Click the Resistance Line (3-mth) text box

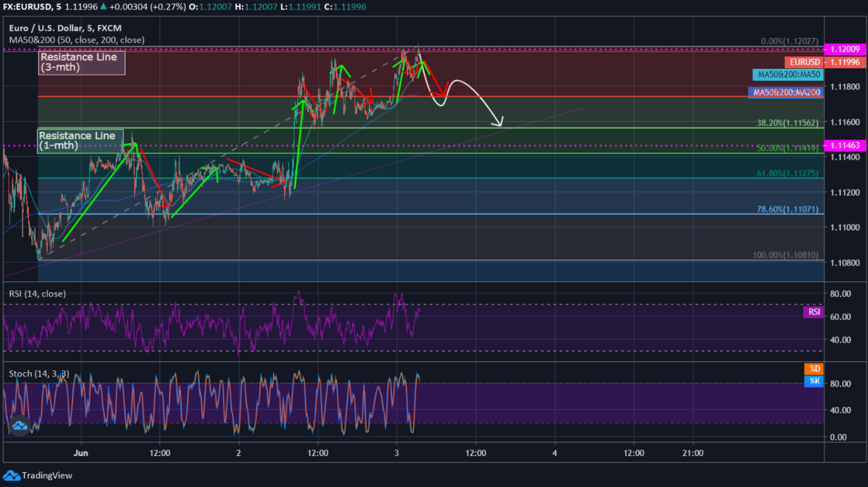(81, 62)
